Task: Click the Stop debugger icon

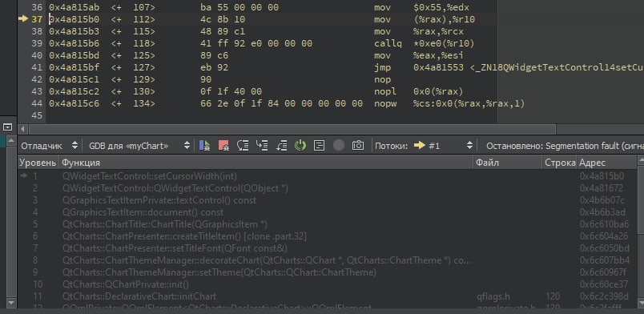Action: pos(223,145)
